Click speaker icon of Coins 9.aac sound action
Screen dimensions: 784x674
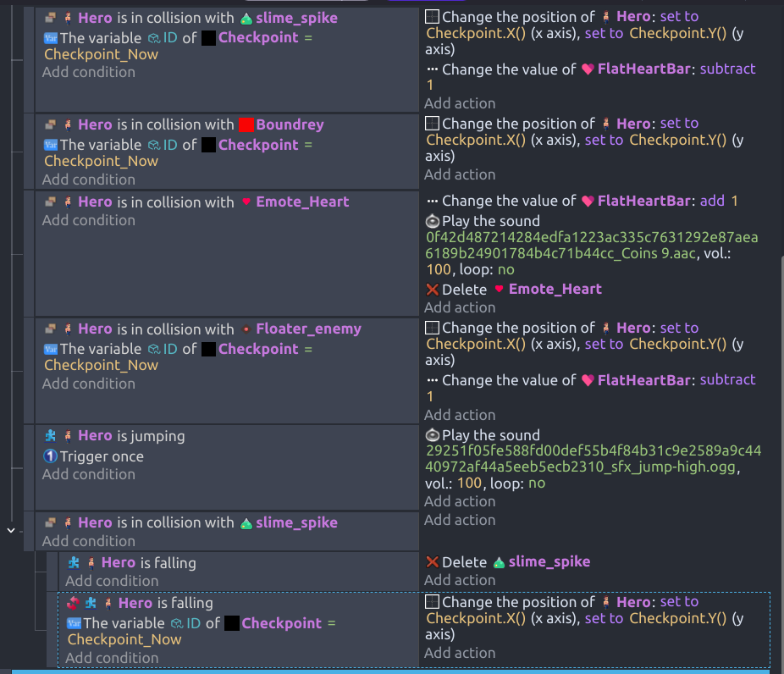(432, 221)
